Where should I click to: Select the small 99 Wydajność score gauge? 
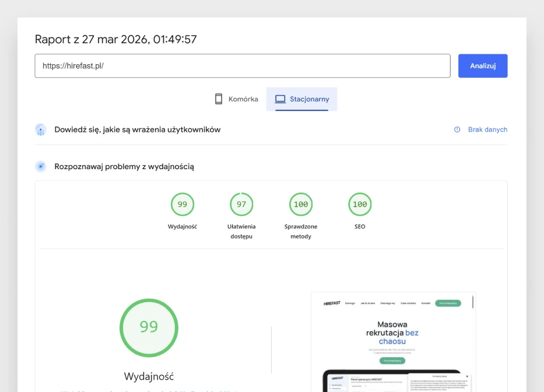(x=182, y=204)
